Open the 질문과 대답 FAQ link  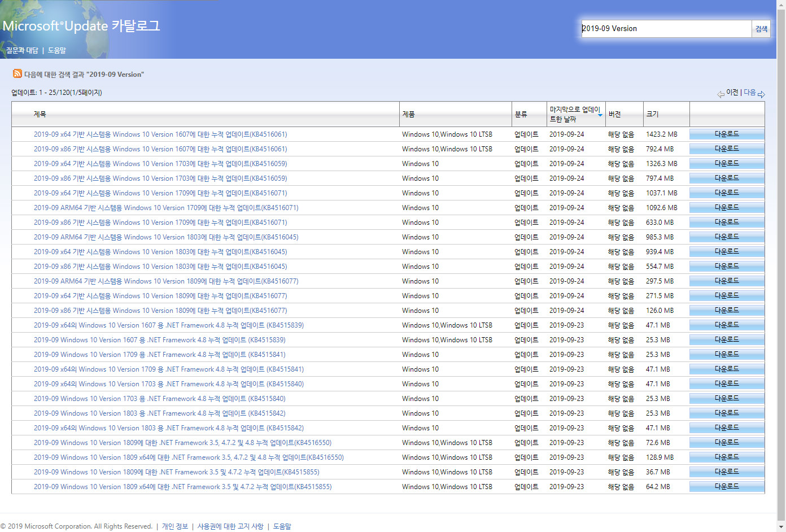[x=22, y=50]
